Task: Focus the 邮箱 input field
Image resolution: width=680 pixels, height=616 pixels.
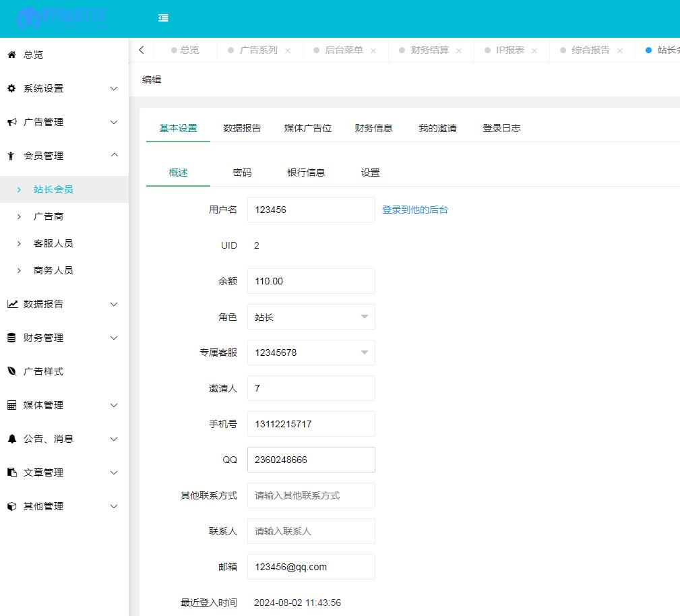Action: click(311, 567)
